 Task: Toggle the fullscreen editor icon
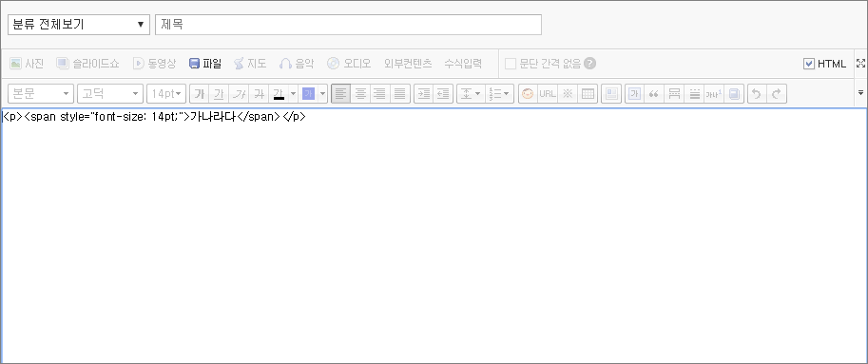[860, 63]
